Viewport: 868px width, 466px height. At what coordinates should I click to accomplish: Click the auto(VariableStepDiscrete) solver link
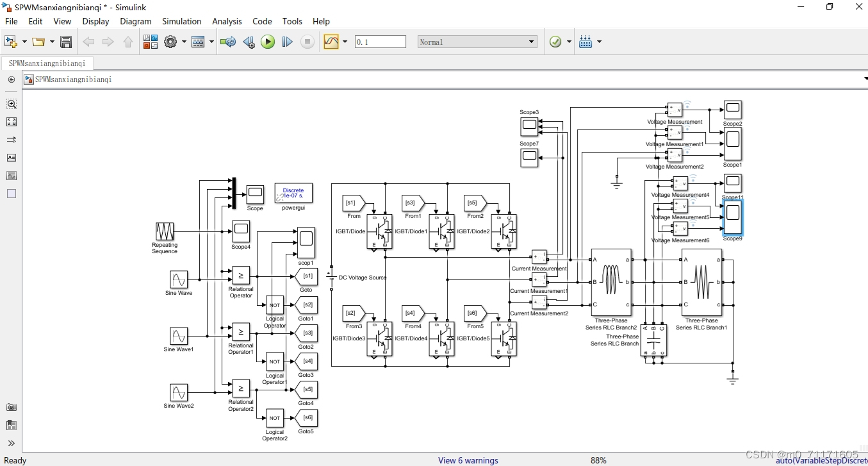click(x=821, y=460)
